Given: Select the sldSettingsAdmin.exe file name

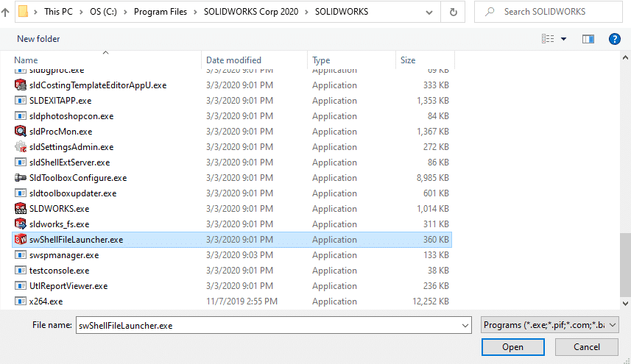Looking at the screenshot, I should coord(71,147).
